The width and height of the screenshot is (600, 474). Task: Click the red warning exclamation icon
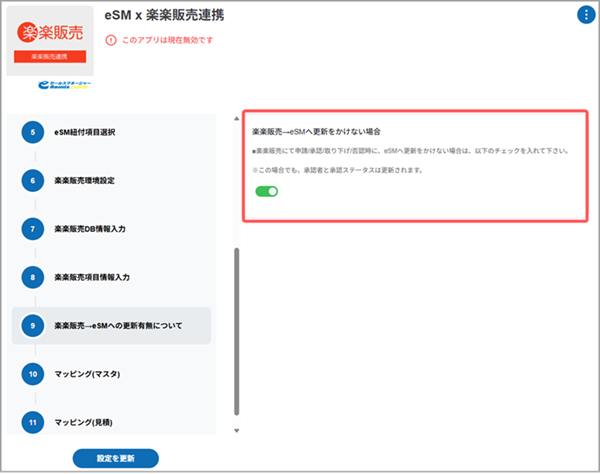(110, 41)
